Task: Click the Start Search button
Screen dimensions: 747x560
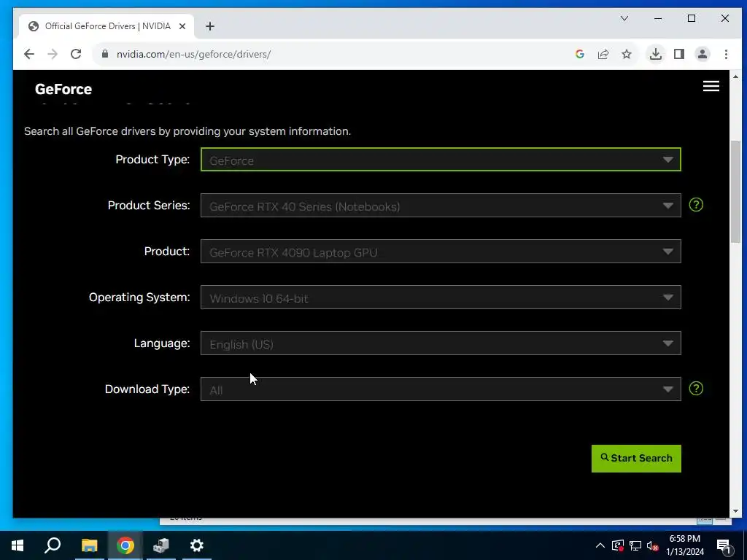Action: [636, 459]
